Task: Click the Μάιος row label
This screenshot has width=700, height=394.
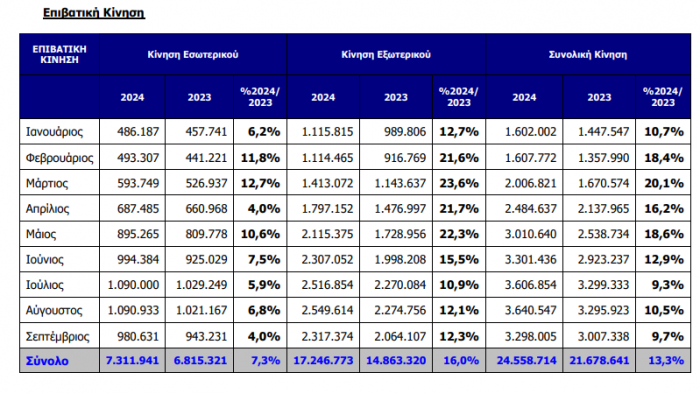Action: click(x=41, y=234)
